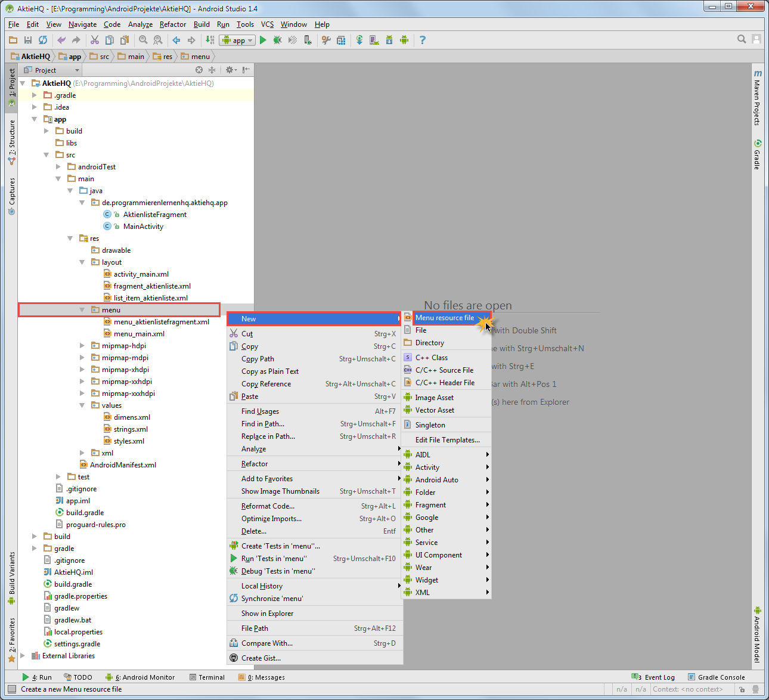Click the Redo arrow icon

point(76,40)
